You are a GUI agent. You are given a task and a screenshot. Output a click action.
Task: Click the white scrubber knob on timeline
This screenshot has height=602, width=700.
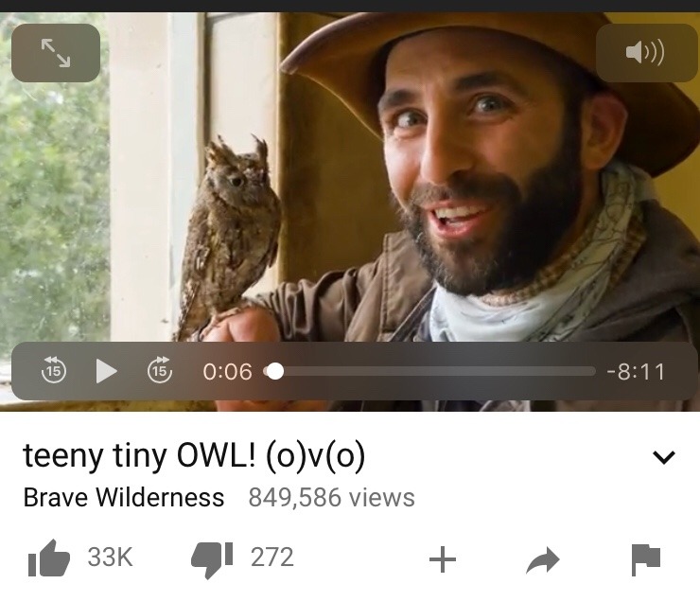pos(275,371)
